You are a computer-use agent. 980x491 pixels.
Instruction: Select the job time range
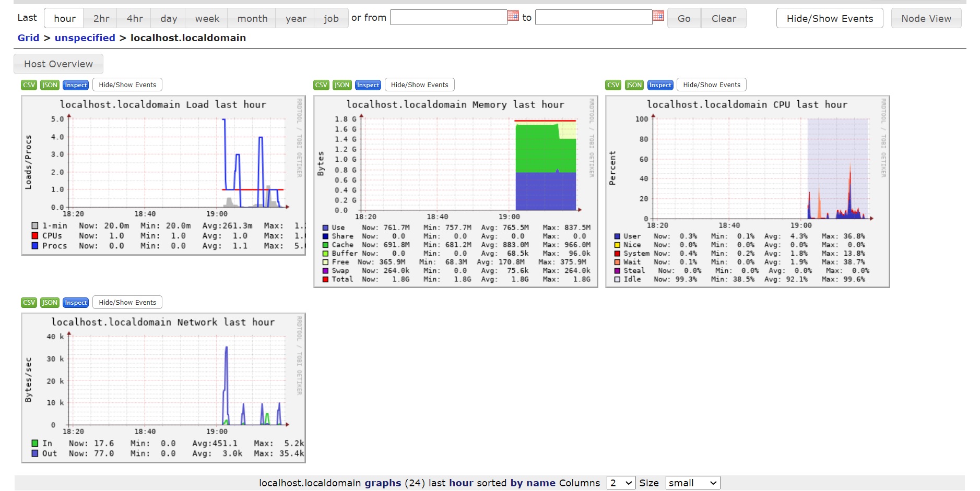332,18
